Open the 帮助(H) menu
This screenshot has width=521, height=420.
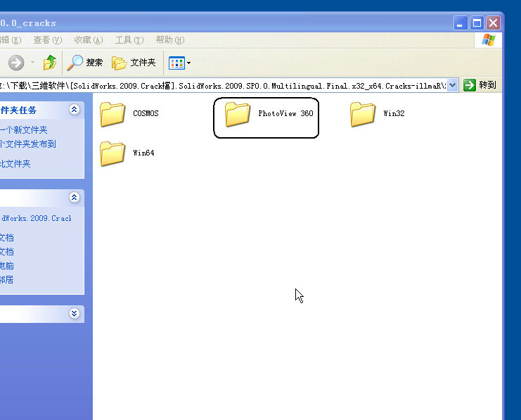pos(170,40)
